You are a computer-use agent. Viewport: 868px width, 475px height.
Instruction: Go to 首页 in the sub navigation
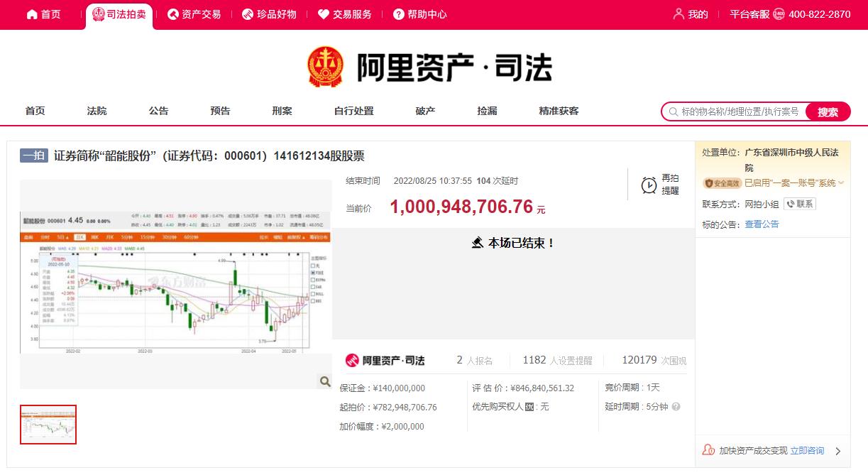[35, 111]
